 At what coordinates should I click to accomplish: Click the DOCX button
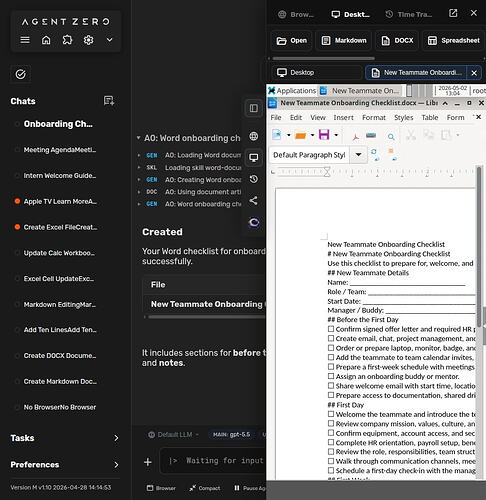(x=397, y=41)
